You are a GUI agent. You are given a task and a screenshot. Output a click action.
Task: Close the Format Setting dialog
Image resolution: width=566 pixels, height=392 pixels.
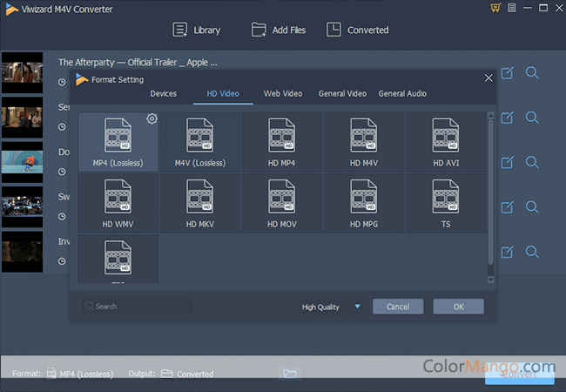point(489,78)
